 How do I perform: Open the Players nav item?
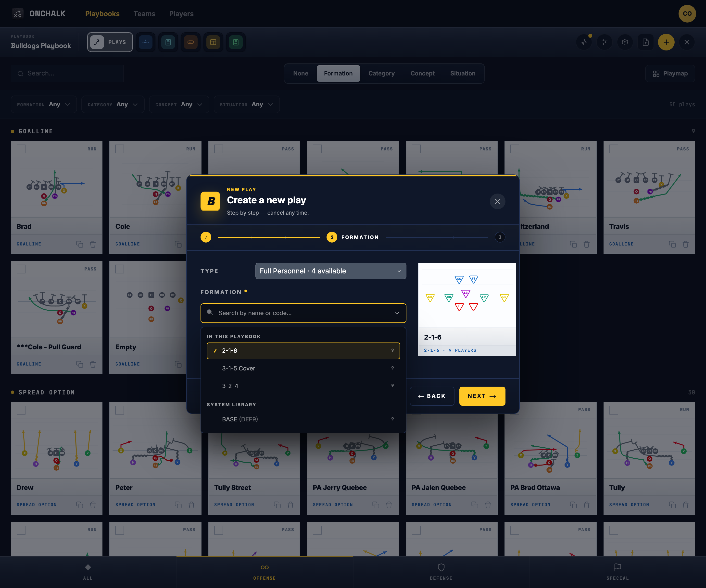(x=181, y=14)
